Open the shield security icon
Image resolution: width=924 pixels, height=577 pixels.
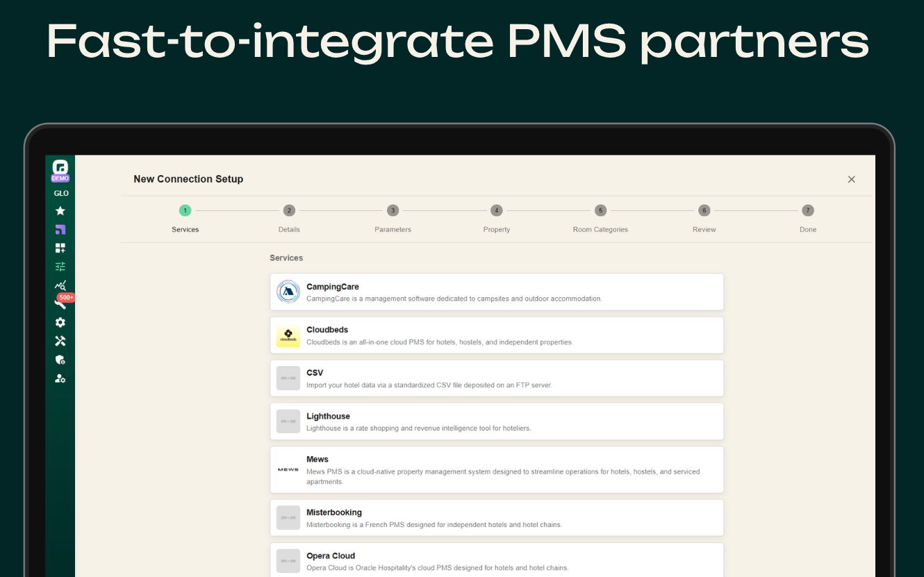(60, 360)
